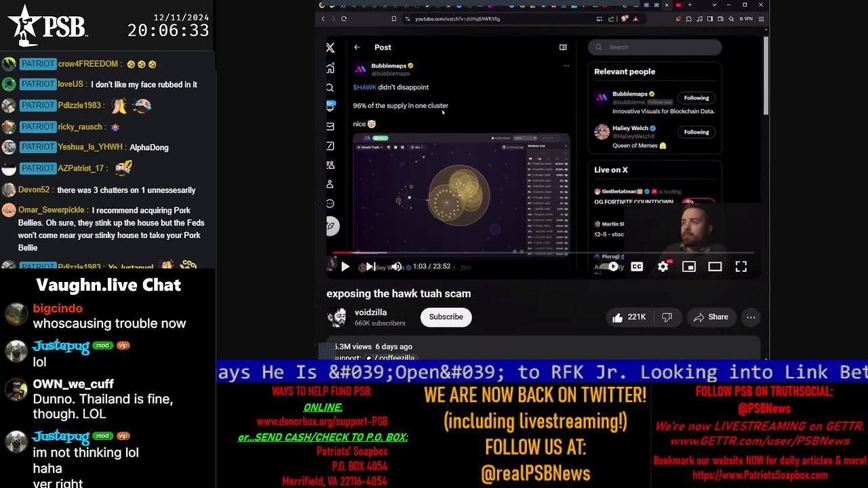The width and height of the screenshot is (868, 488).
Task: Skip to the next video
Action: [371, 267]
